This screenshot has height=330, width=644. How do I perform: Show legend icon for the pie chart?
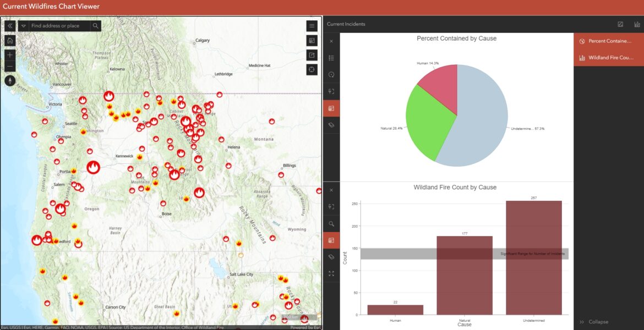[x=331, y=58]
